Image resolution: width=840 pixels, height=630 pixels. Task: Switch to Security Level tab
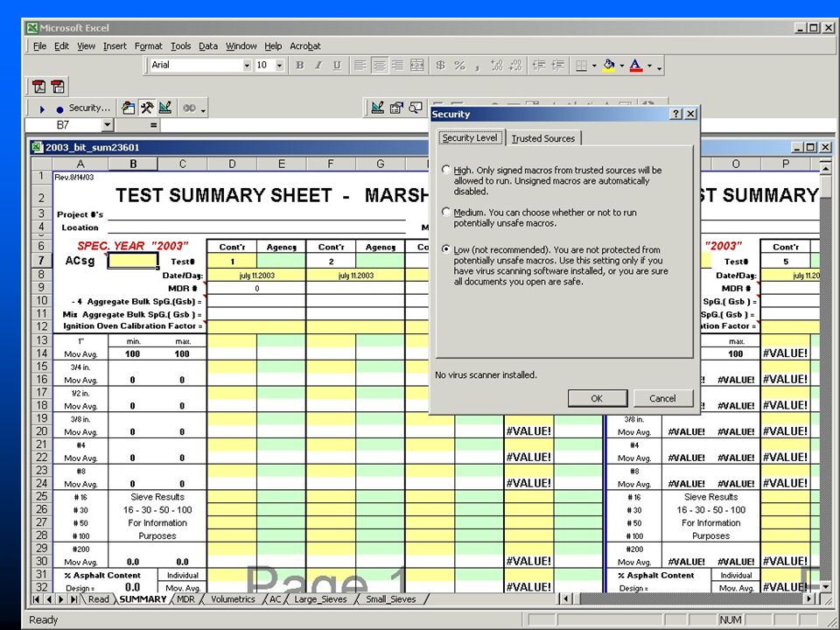pos(470,137)
